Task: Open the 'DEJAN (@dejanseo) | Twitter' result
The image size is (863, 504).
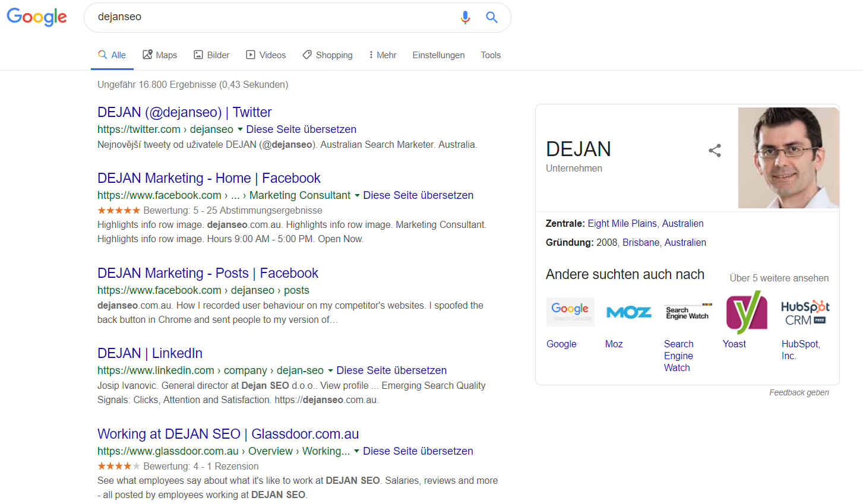Action: click(x=184, y=112)
